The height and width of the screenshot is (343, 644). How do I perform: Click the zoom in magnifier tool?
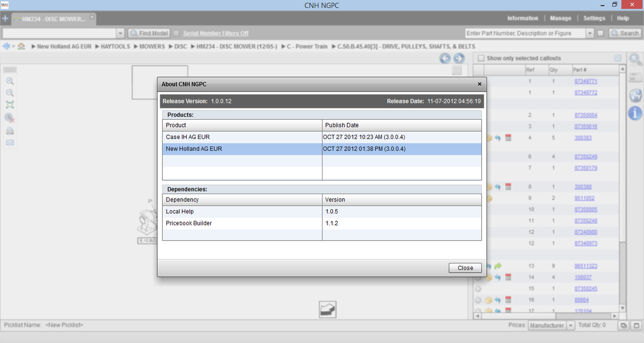tap(10, 81)
